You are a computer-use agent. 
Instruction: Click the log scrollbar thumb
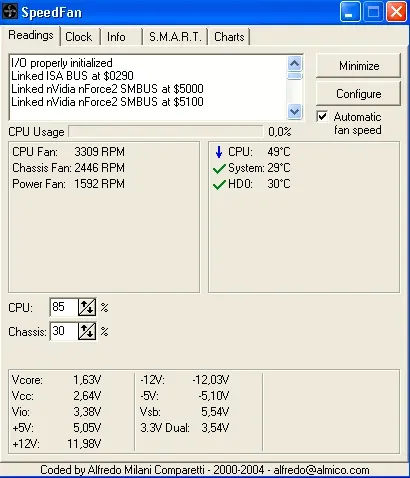(x=294, y=76)
